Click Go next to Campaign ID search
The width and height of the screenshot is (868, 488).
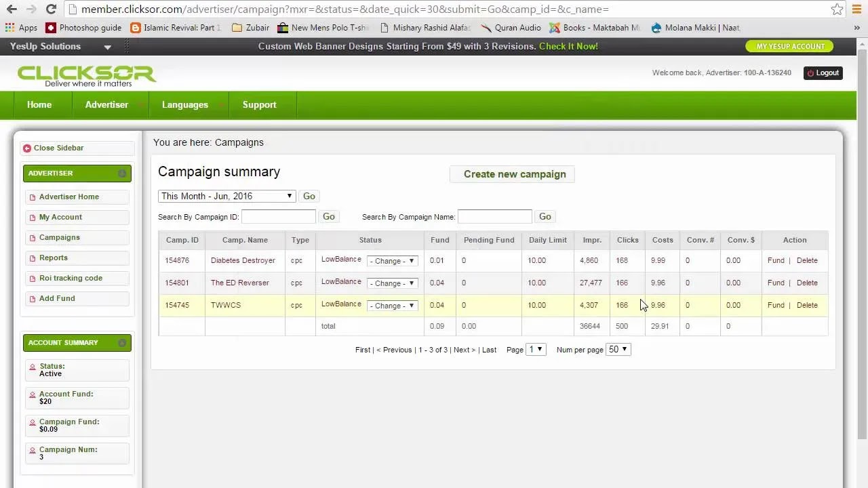tap(328, 216)
